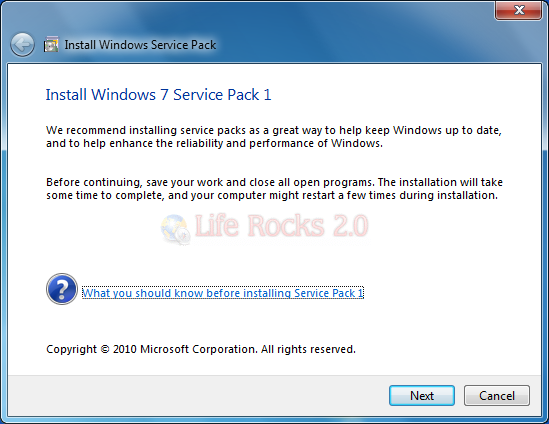
Task: Click the heading 'Install Windows 7 Service Pack 1'
Action: click(159, 95)
